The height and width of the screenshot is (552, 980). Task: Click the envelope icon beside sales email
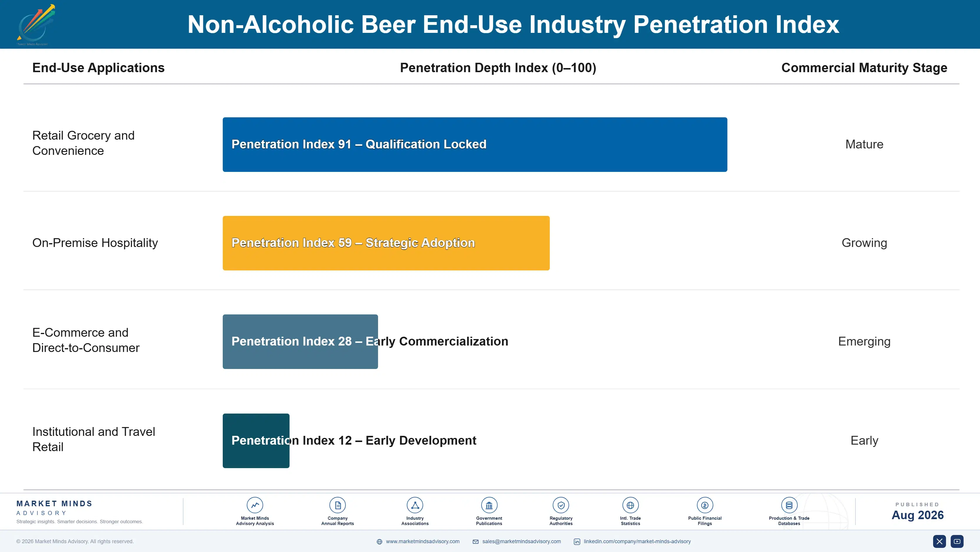(476, 542)
